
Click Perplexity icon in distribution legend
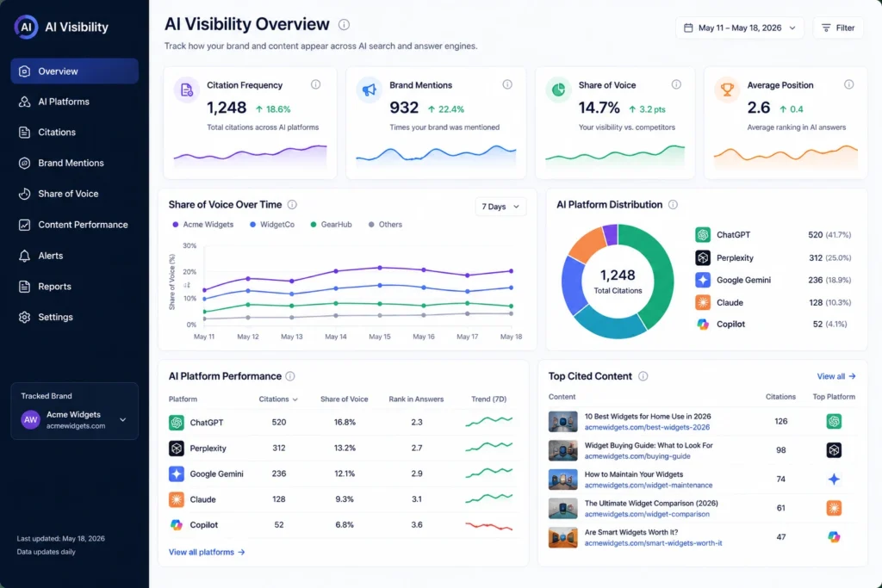point(703,257)
